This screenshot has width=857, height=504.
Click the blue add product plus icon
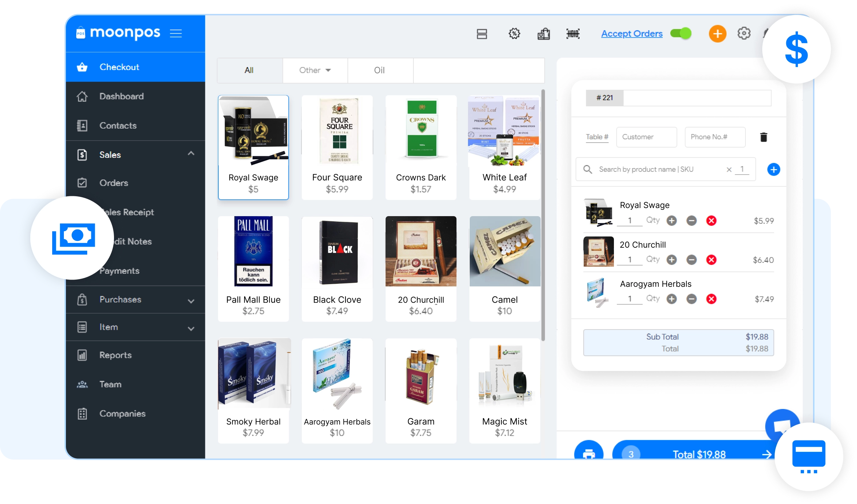[773, 169]
